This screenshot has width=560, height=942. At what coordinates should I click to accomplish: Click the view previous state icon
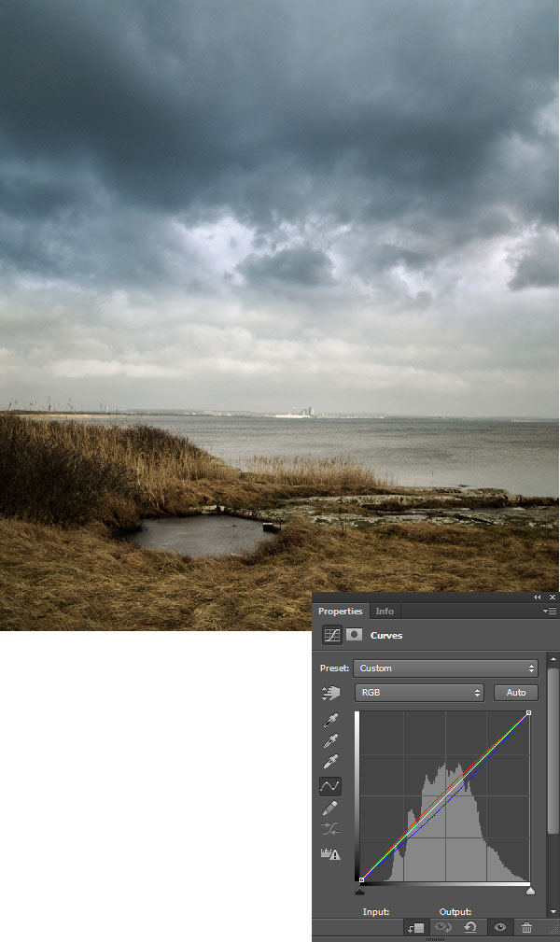(x=443, y=928)
